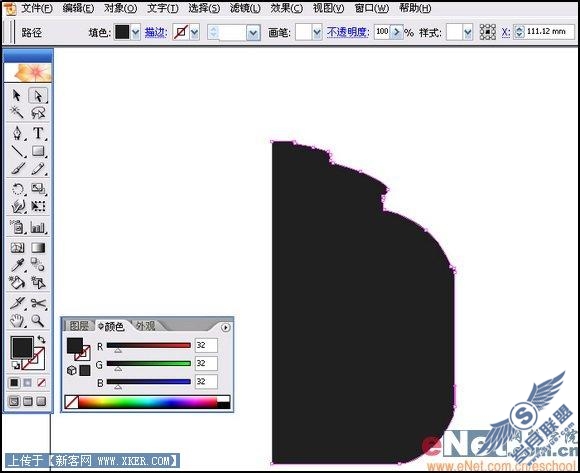Switch to Standard Screen Mode
Image resolution: width=580 pixels, height=473 pixels.
[14, 401]
